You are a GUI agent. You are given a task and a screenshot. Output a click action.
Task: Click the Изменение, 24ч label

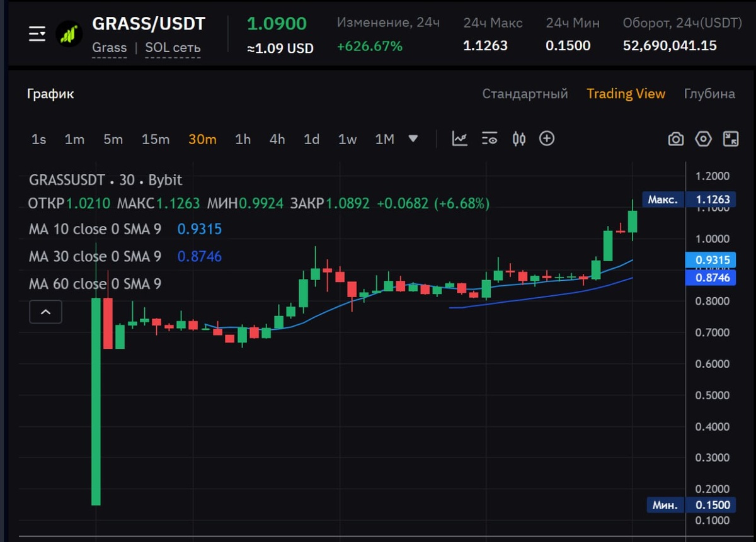point(388,23)
